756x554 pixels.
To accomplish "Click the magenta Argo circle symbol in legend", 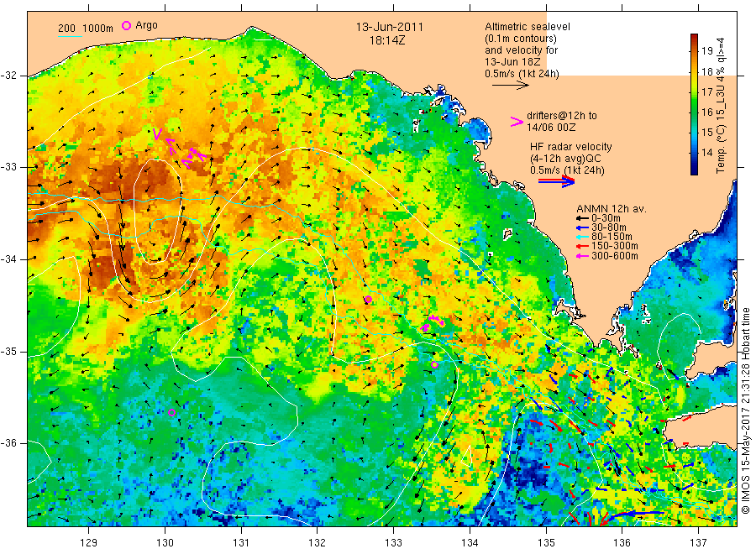I will pos(126,25).
